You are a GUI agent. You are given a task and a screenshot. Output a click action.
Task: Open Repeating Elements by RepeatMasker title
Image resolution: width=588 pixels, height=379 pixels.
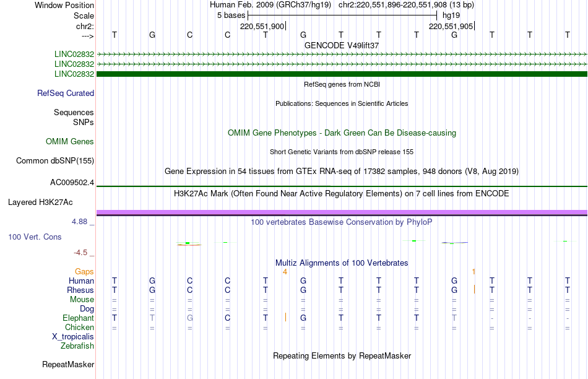[x=342, y=355]
